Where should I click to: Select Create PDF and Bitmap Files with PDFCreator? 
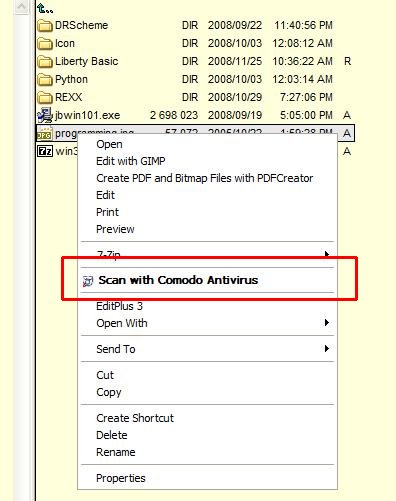click(x=205, y=178)
